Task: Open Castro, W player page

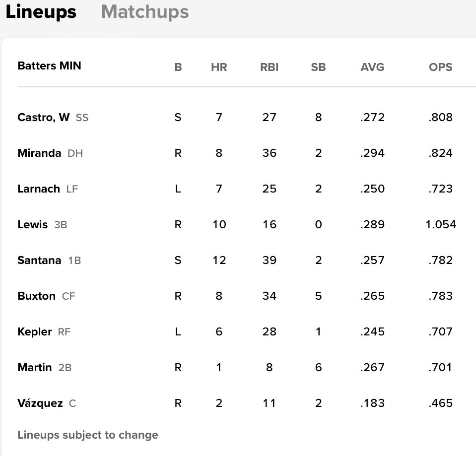Action: [x=44, y=118]
